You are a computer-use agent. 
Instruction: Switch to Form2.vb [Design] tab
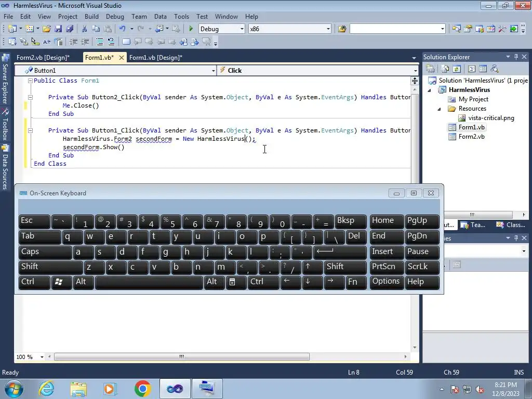(43, 57)
